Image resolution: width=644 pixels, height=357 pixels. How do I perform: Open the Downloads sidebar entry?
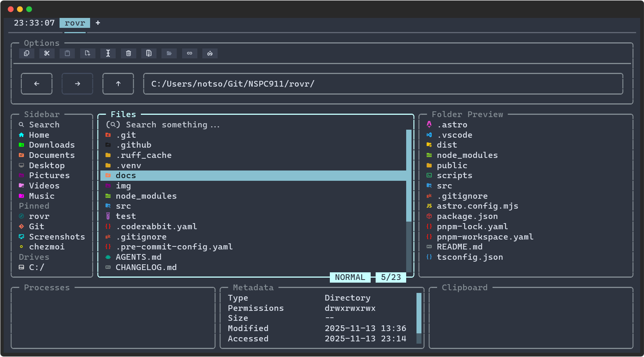tap(52, 145)
